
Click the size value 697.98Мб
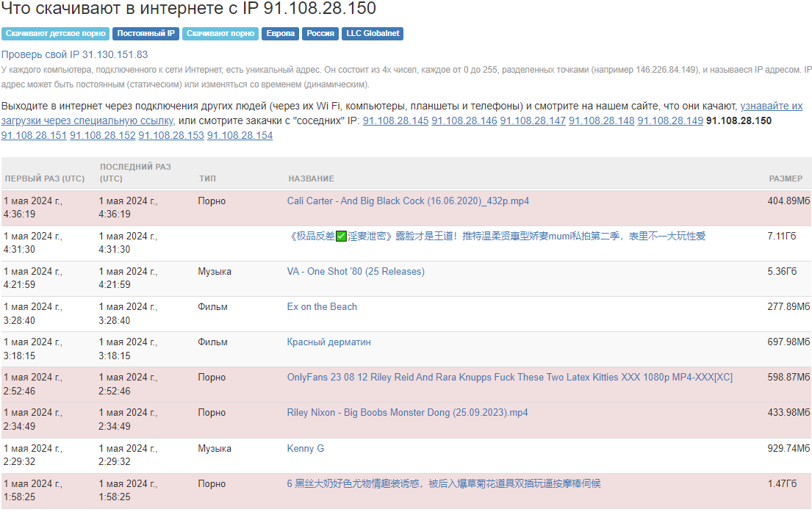pos(788,342)
